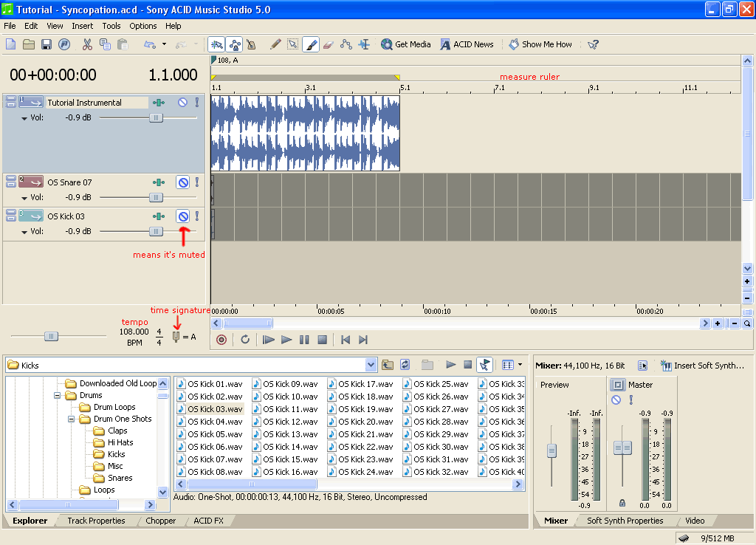756x545 pixels.
Task: Create a new project with the New icon
Action: tap(10, 44)
